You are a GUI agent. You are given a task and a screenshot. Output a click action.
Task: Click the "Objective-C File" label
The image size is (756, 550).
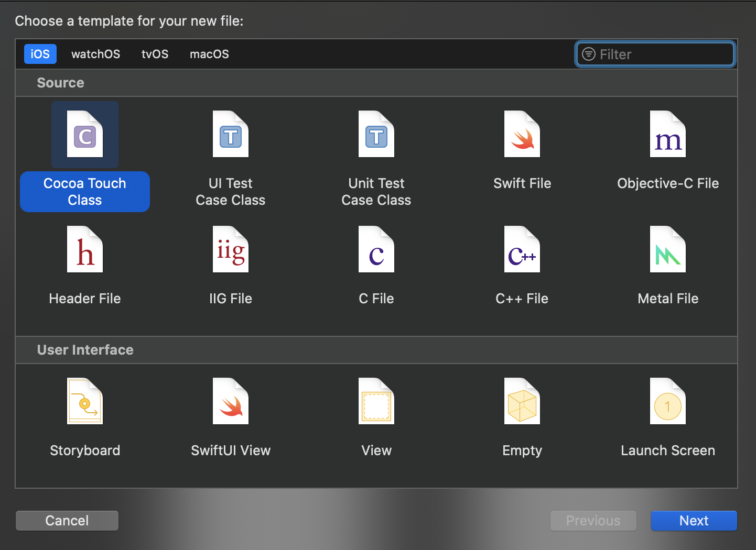[x=668, y=183]
